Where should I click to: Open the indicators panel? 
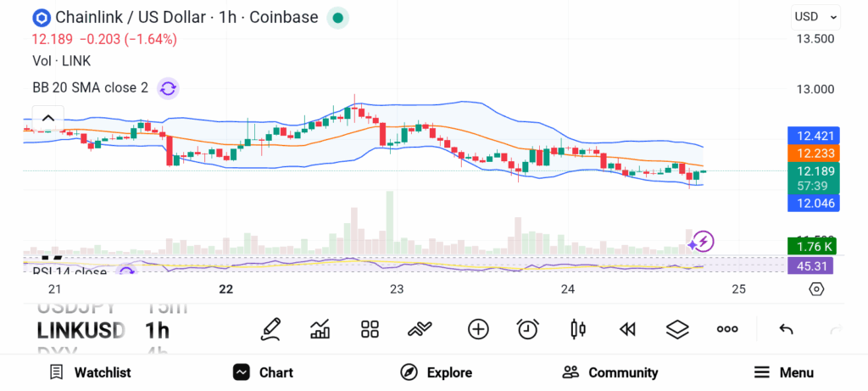pos(320,329)
